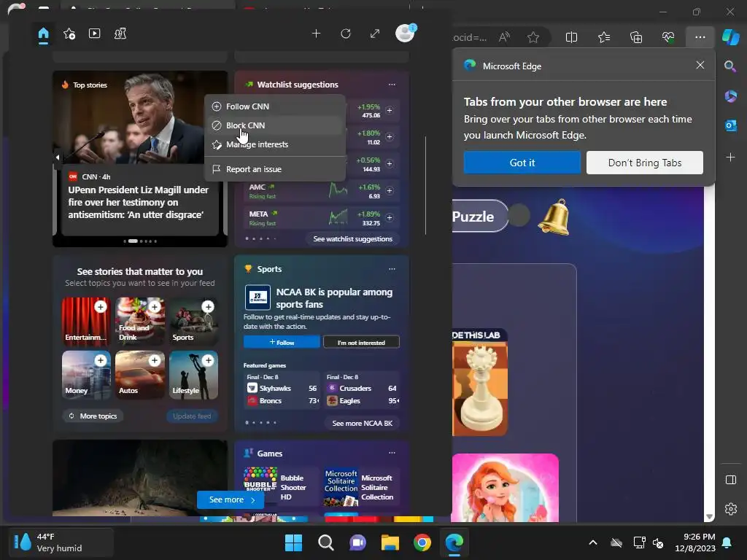Image resolution: width=747 pixels, height=560 pixels.
Task: Open File Explorer from taskbar
Action: pyautogui.click(x=390, y=542)
